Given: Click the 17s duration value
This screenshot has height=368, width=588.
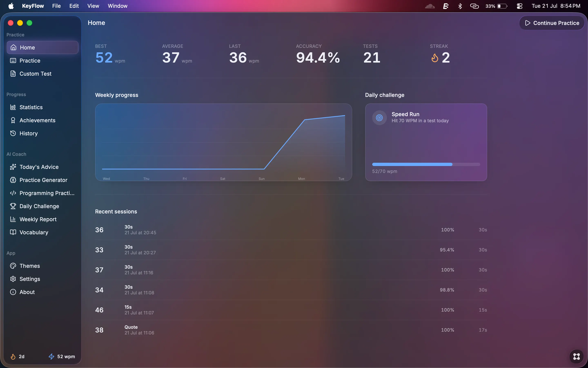Looking at the screenshot, I should [x=483, y=330].
